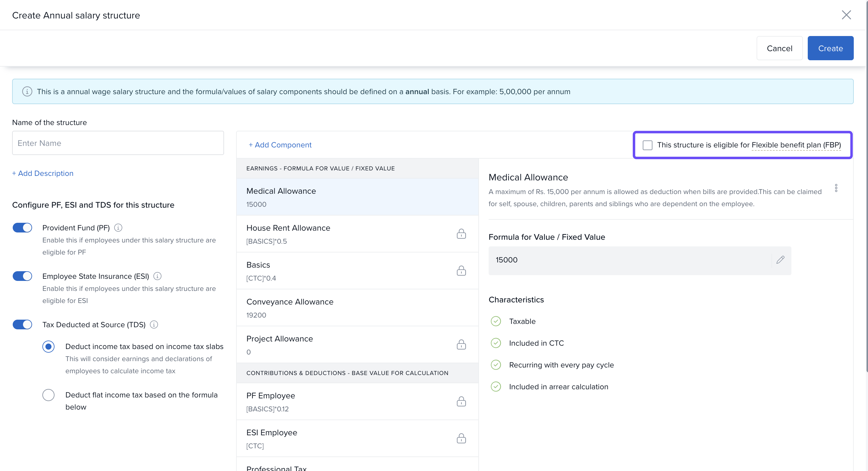Click the Project Allowance lock icon

tap(461, 345)
